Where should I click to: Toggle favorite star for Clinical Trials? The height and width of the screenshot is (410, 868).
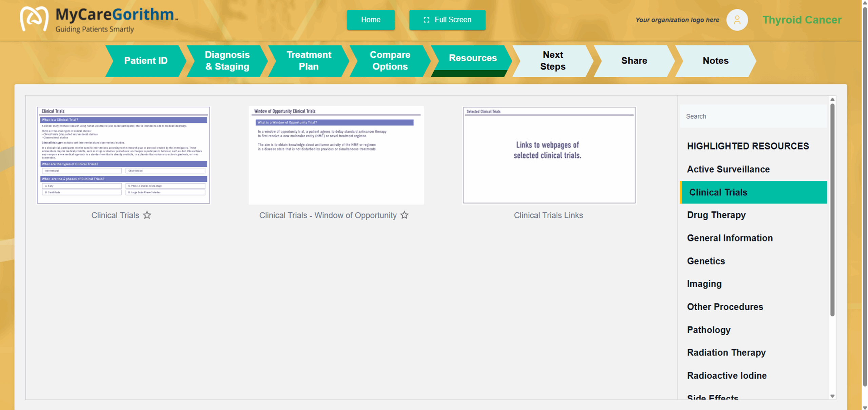pyautogui.click(x=147, y=215)
